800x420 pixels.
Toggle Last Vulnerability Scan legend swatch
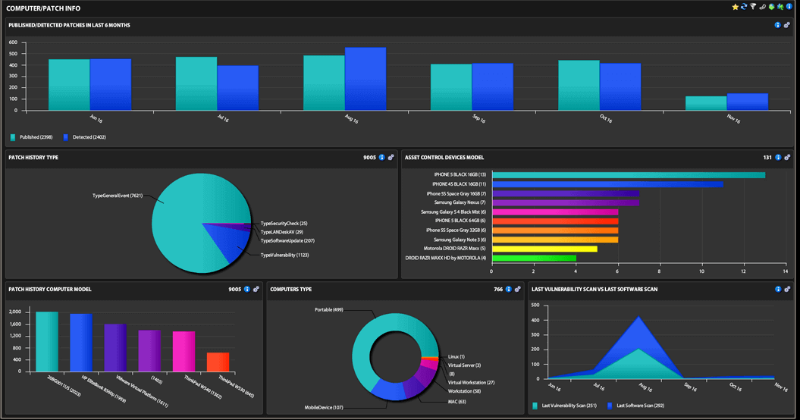(535, 406)
